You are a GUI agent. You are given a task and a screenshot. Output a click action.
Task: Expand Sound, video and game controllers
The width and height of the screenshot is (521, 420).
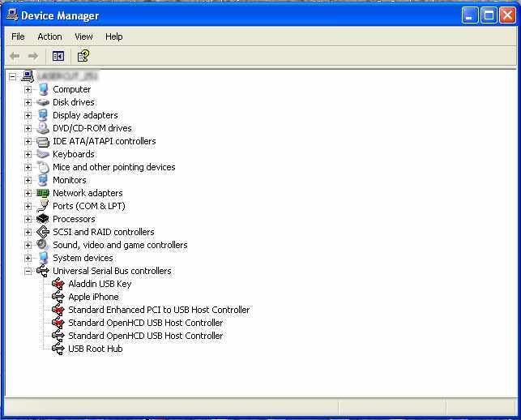pyautogui.click(x=28, y=246)
